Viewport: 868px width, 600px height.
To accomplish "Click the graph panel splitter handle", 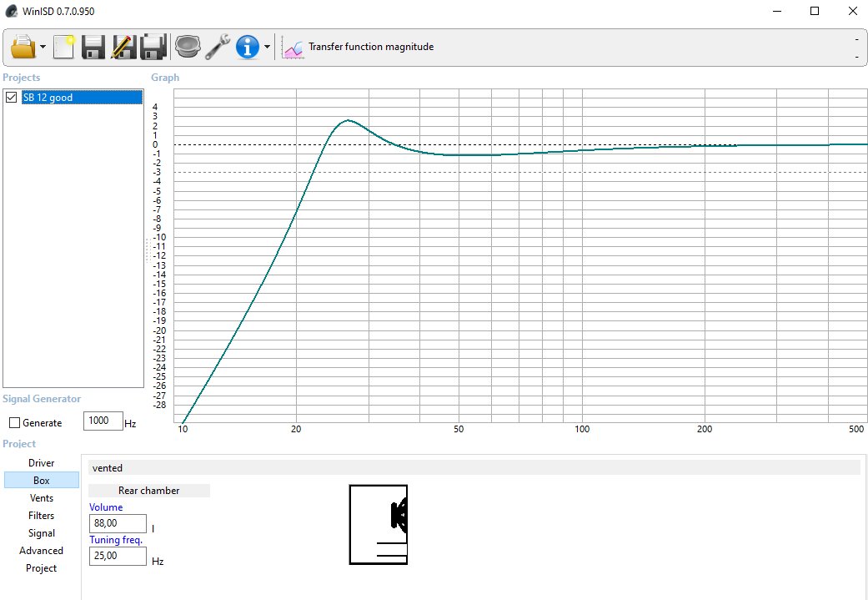I will (x=148, y=250).
